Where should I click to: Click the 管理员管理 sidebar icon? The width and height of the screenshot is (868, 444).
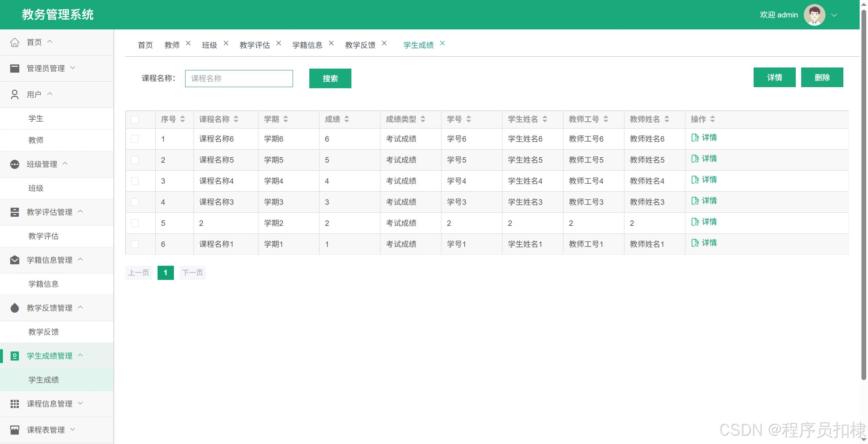pyautogui.click(x=15, y=68)
